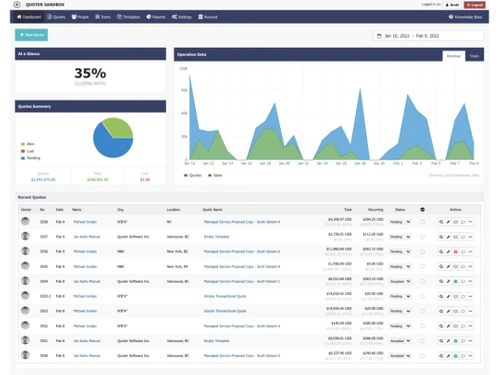Click the calendar icon in the date range field
The width and height of the screenshot is (500, 375).
coord(379,36)
